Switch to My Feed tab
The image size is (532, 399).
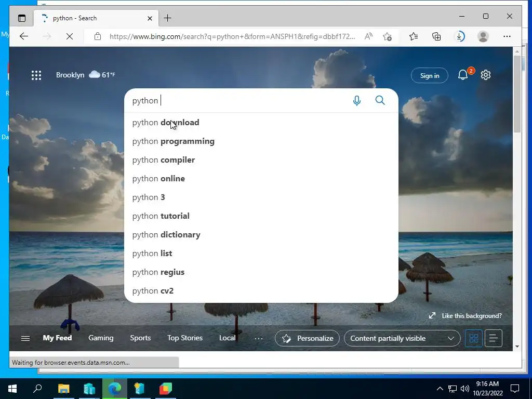pos(57,338)
